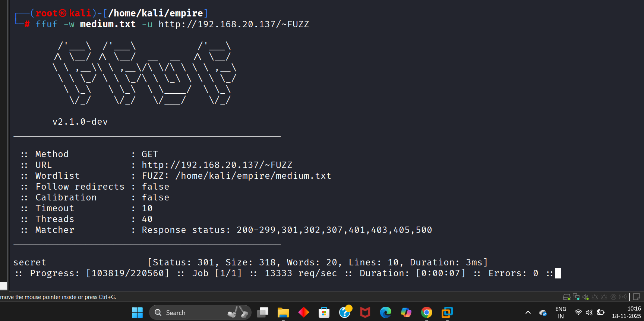Click the VMware sound card status icon

pyautogui.click(x=585, y=297)
